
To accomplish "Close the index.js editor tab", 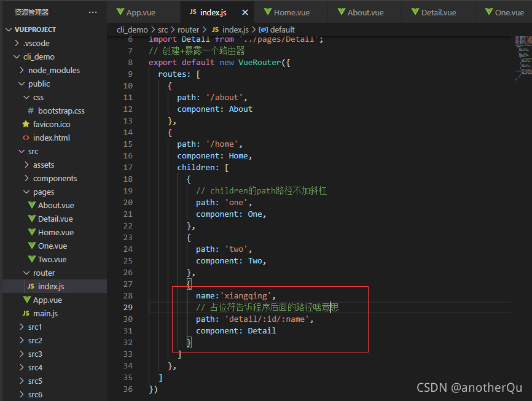I will (245, 12).
